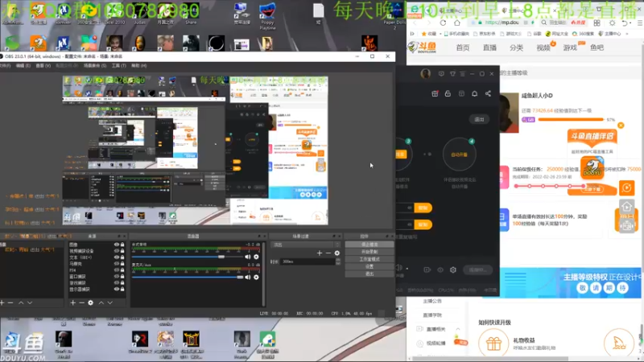This screenshot has height=362, width=644.
Task: Open 工具 menu in OBS
Action: (x=119, y=66)
